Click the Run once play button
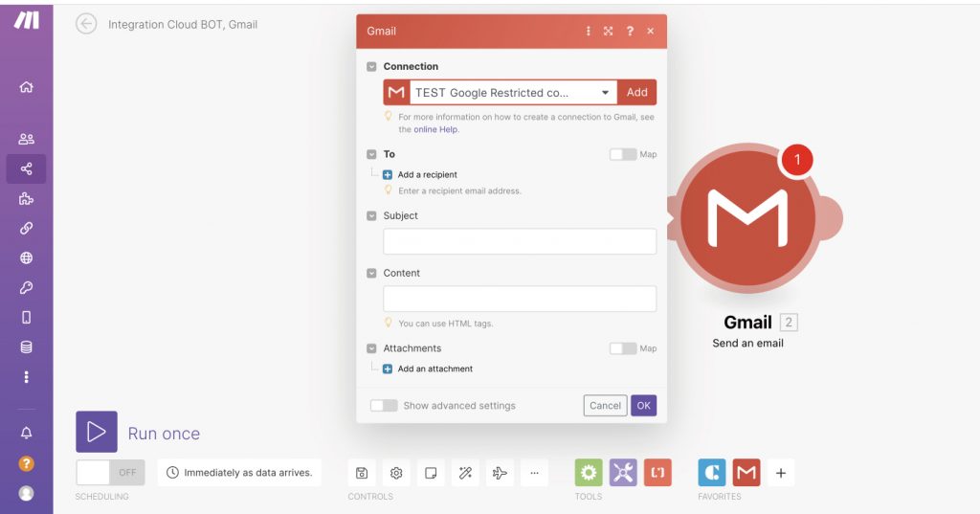Screen dimensions: 980x514 pos(97,432)
